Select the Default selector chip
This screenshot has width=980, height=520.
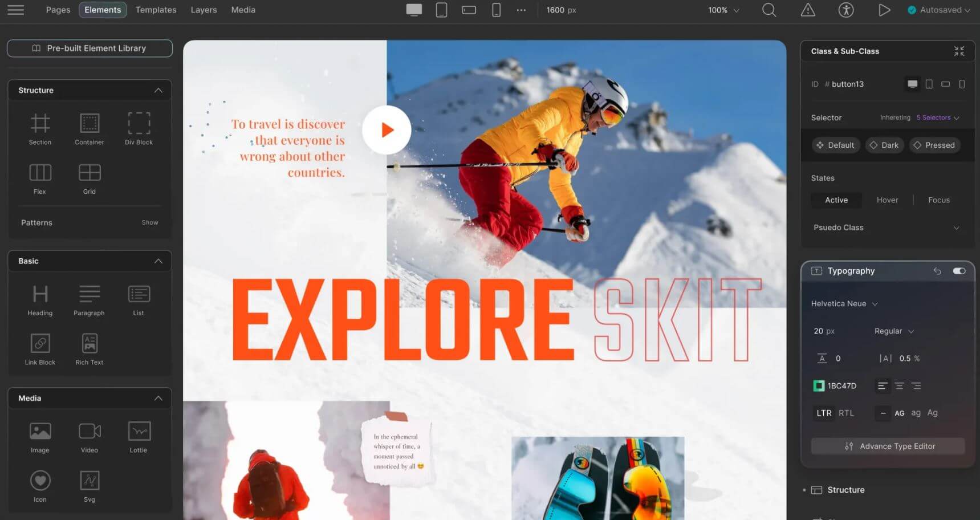pyautogui.click(x=836, y=145)
